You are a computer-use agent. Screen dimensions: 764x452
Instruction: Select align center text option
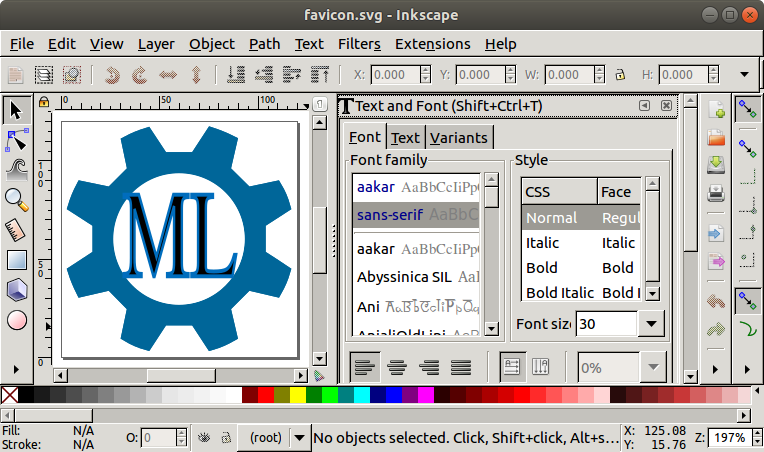pos(397,367)
